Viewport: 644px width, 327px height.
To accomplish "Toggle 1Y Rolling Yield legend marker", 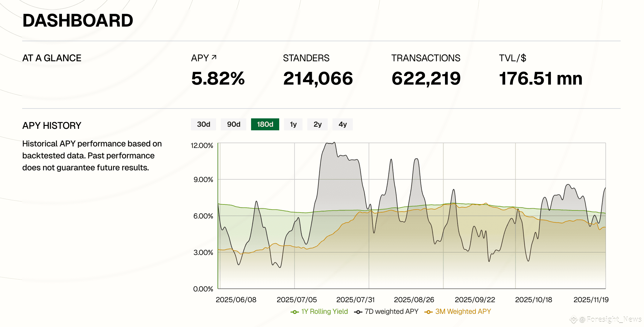I will [294, 312].
